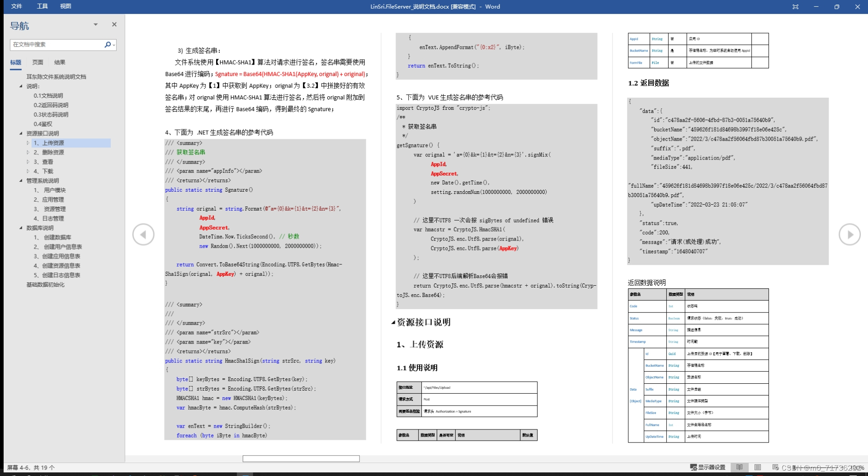Switch to web layout view icon
The width and height of the screenshot is (868, 476).
click(x=775, y=467)
